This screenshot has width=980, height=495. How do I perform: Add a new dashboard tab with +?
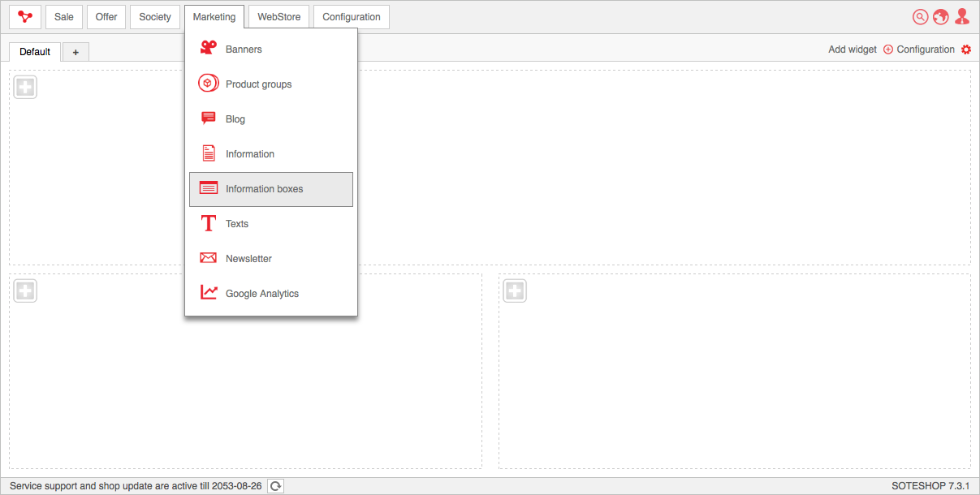(x=76, y=52)
